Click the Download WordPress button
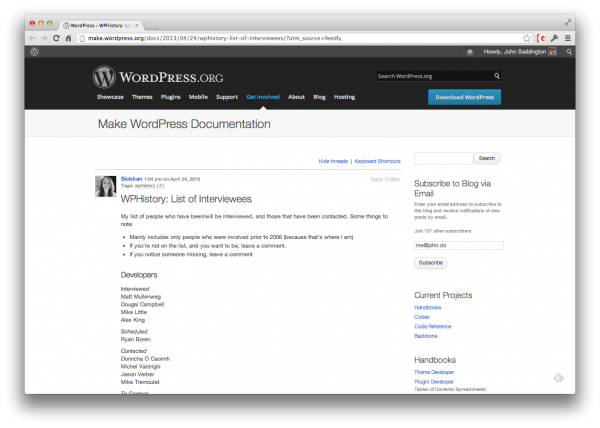This screenshot has height=428, width=600. click(x=465, y=97)
